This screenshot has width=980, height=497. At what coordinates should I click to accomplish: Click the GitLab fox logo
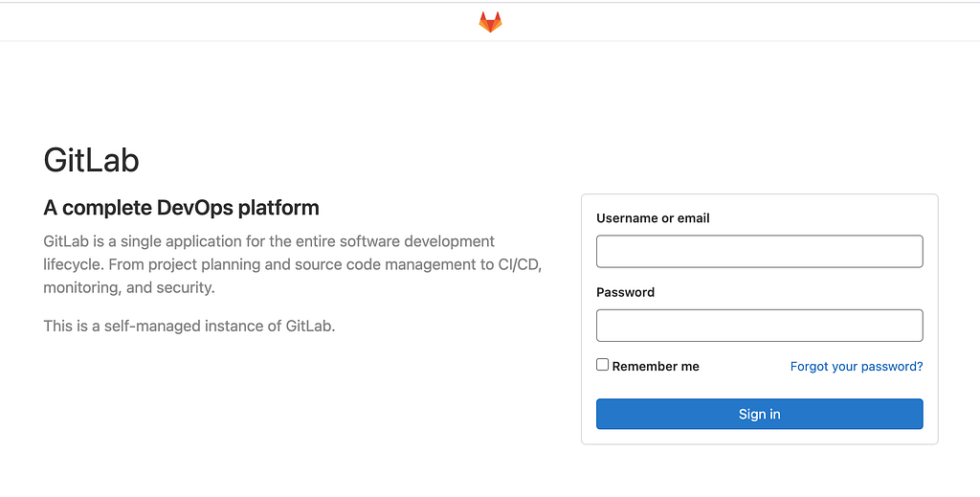point(490,22)
